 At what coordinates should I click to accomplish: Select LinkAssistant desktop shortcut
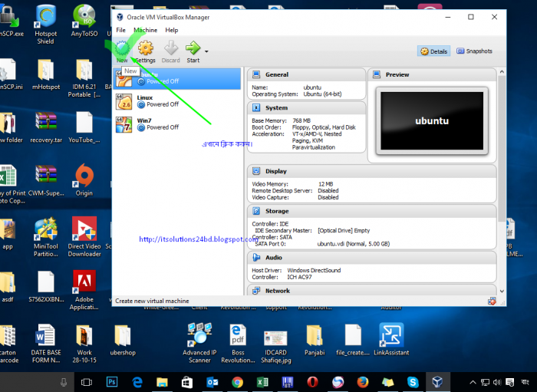(x=391, y=339)
